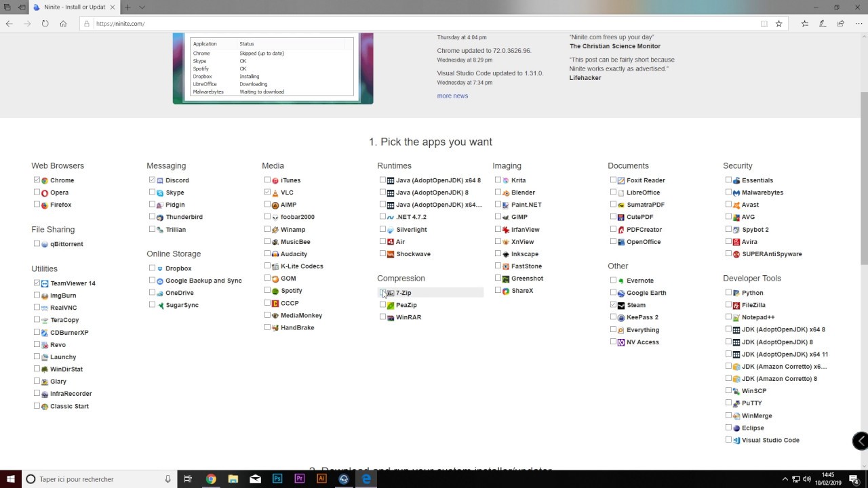Open File Explorer from the taskbar
Screen dimensions: 868x488
click(x=233, y=479)
